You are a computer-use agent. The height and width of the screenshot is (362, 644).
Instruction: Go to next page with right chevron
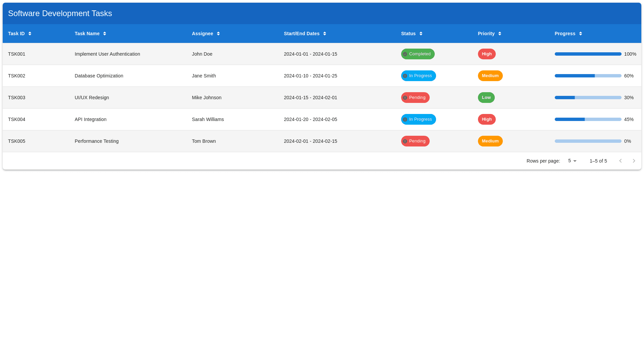point(634,161)
